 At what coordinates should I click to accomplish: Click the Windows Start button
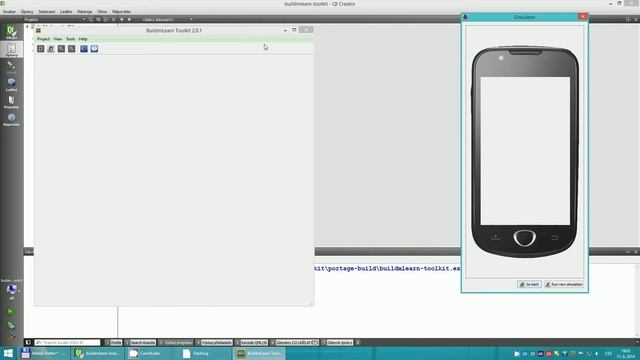(x=8, y=353)
